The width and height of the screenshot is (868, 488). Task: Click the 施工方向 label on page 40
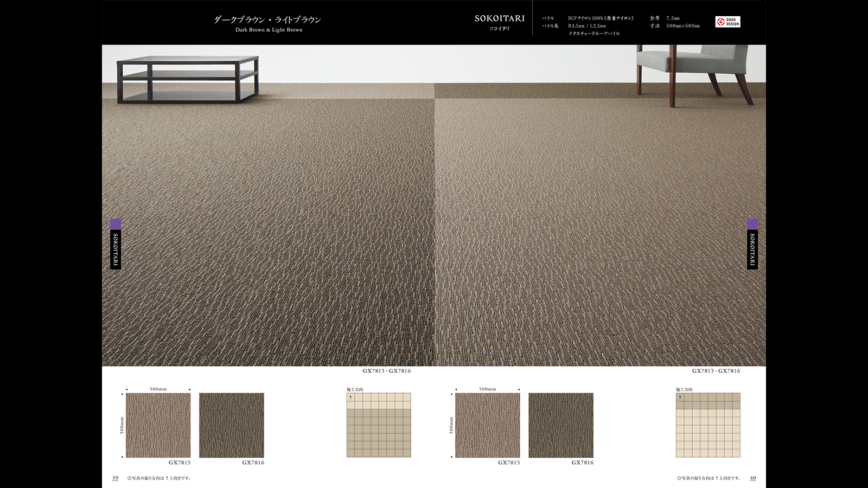(684, 389)
